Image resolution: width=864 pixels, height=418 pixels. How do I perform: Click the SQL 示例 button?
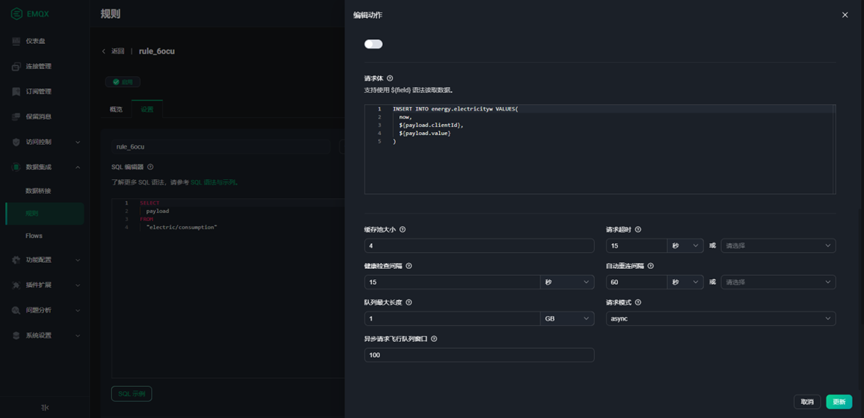click(132, 394)
